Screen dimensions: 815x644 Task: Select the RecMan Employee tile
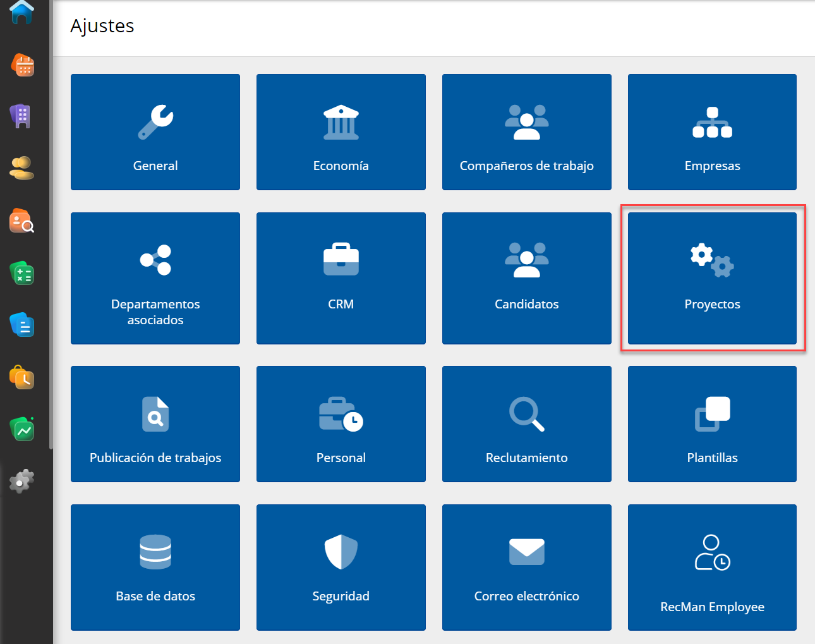click(712, 567)
